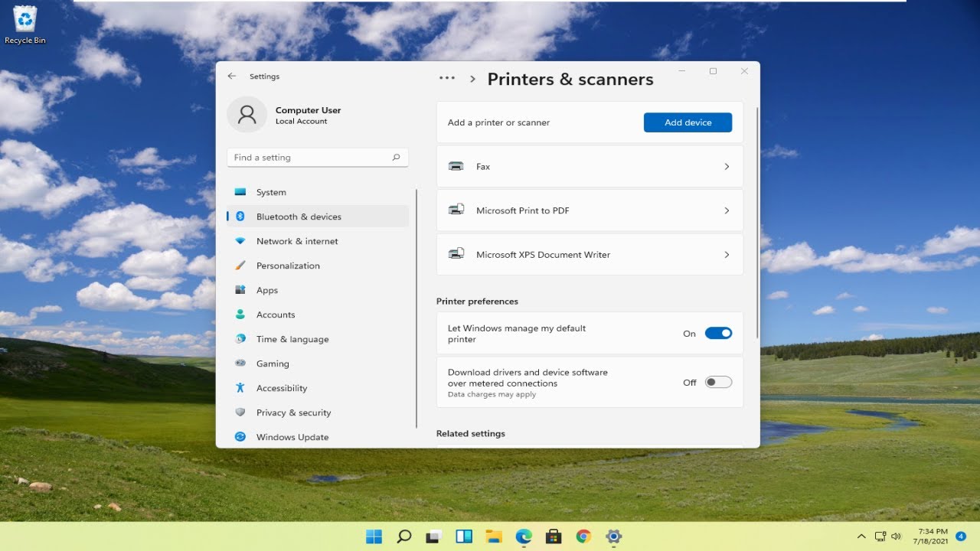Expand the Fax printer chevron
Viewport: 980px width, 551px height.
tap(727, 166)
